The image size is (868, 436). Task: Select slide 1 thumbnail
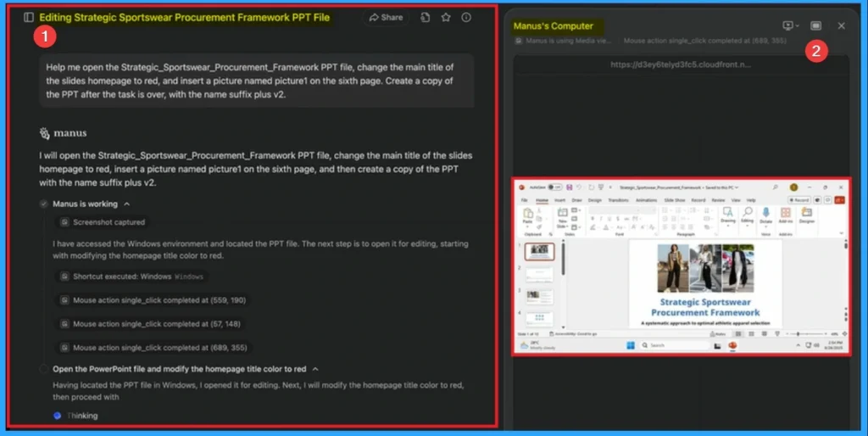[540, 252]
